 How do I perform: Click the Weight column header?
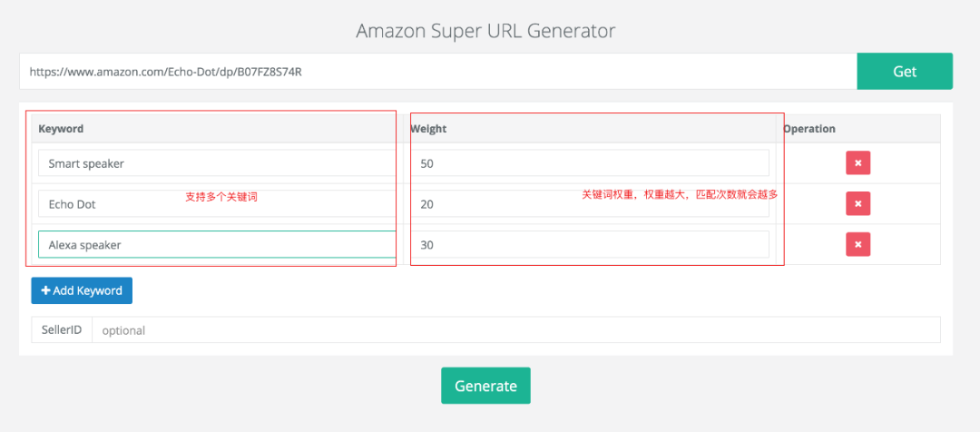pyautogui.click(x=428, y=129)
